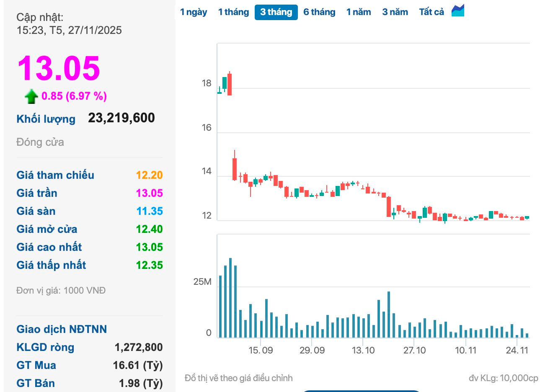Click the 15.09 date label on axis
558x392 pixels.
pos(261,350)
